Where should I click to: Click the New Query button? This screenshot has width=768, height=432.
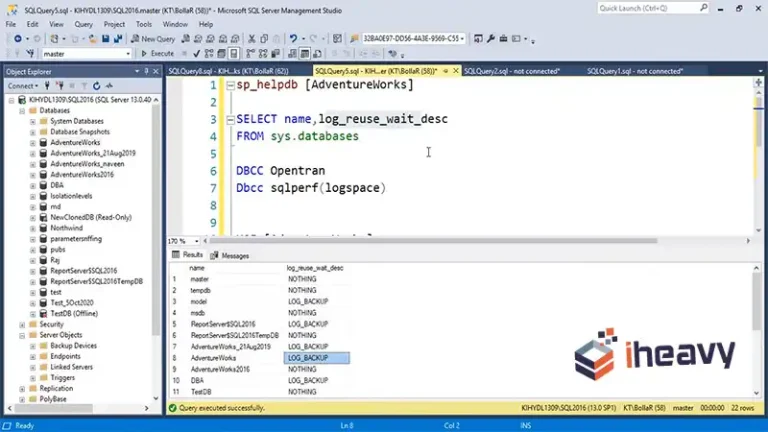pyautogui.click(x=153, y=39)
